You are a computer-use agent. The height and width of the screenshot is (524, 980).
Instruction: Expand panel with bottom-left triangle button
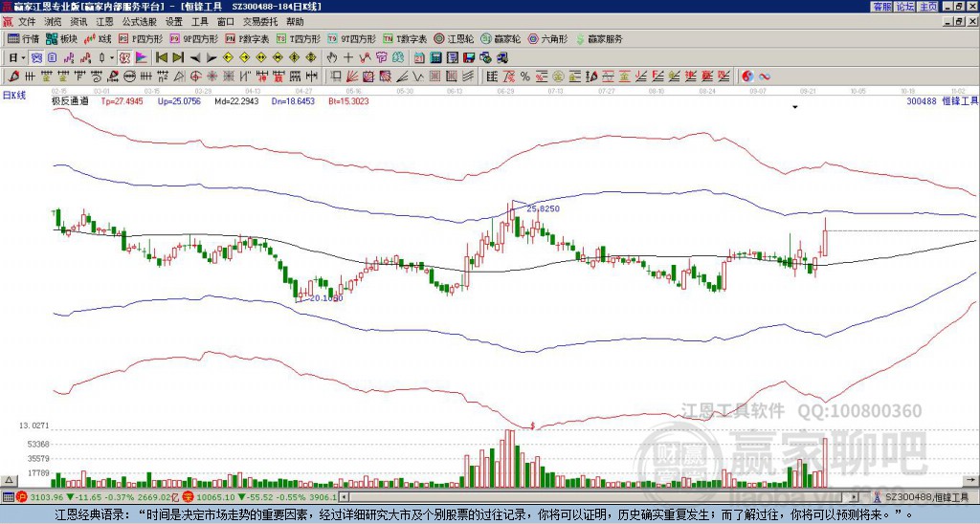point(9,480)
